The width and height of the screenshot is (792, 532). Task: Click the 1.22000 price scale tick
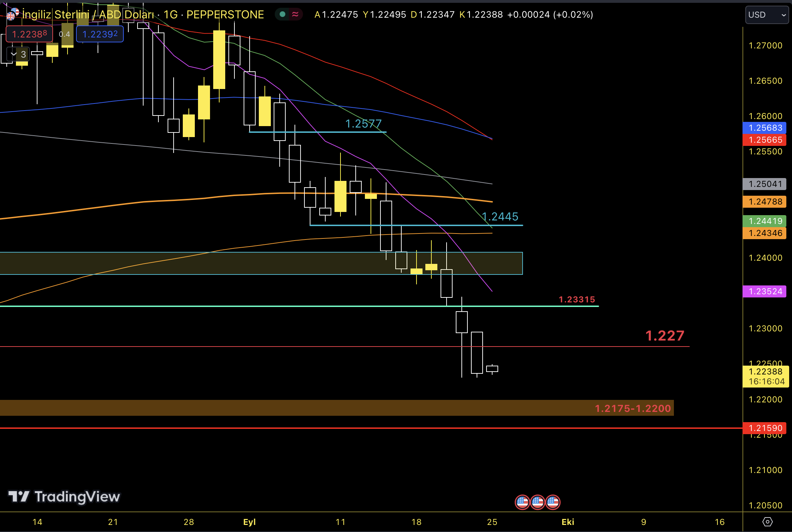point(765,400)
